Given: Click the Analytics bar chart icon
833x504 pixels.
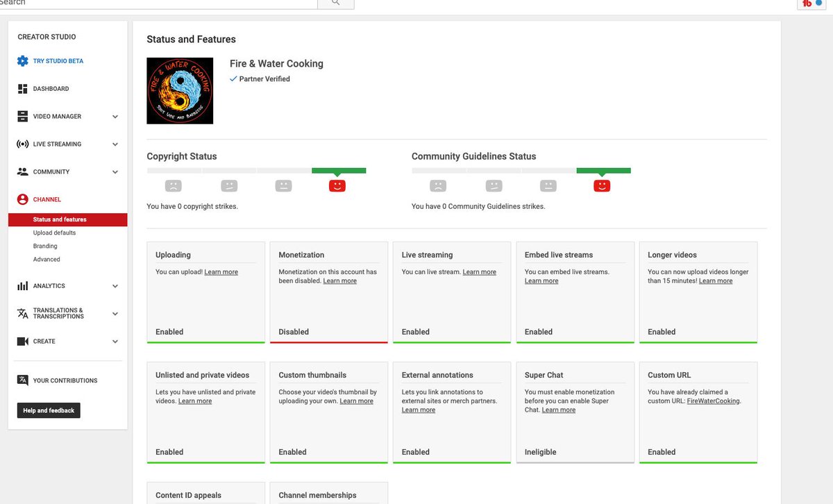Looking at the screenshot, I should pos(23,286).
